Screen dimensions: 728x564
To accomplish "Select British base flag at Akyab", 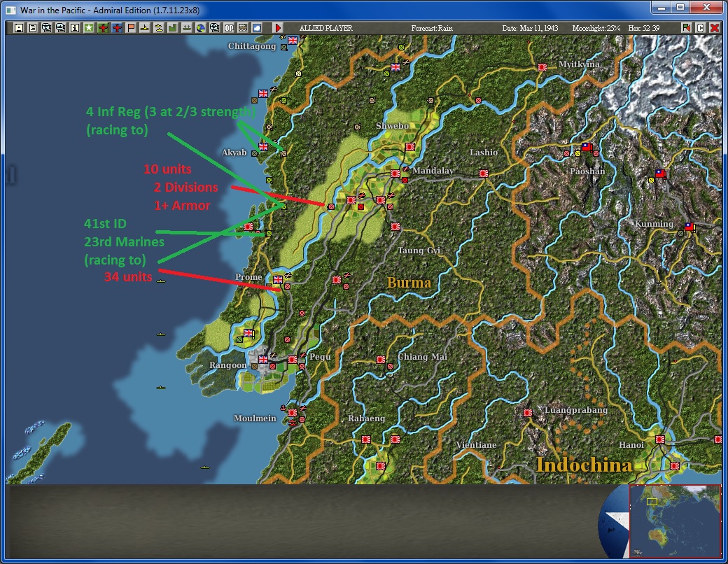I will 263,147.
